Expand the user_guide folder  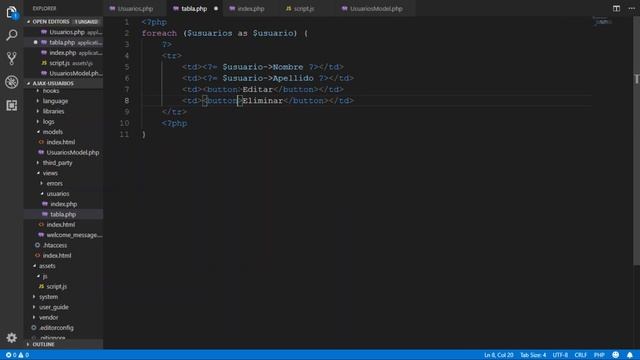[x=63, y=307]
